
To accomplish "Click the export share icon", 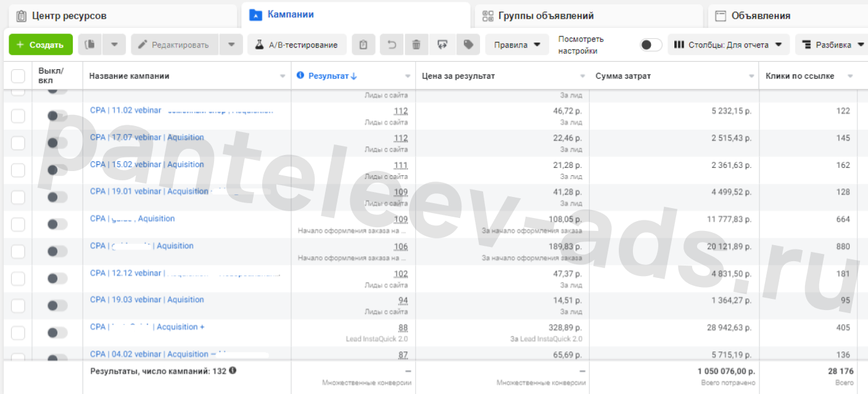I will [x=442, y=44].
